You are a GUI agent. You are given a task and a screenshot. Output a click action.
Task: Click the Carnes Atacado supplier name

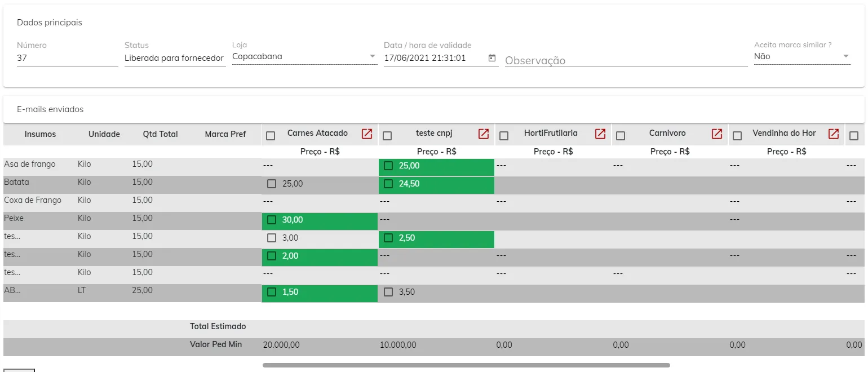pos(317,133)
